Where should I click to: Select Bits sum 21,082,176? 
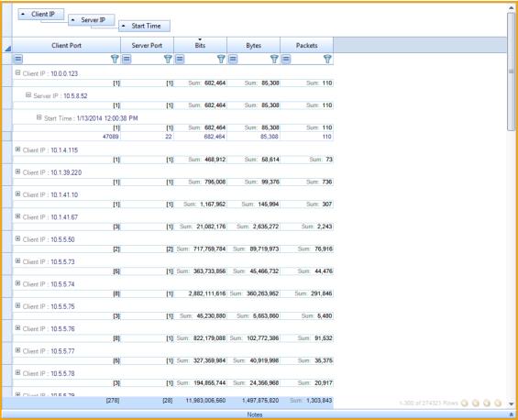[211, 227]
